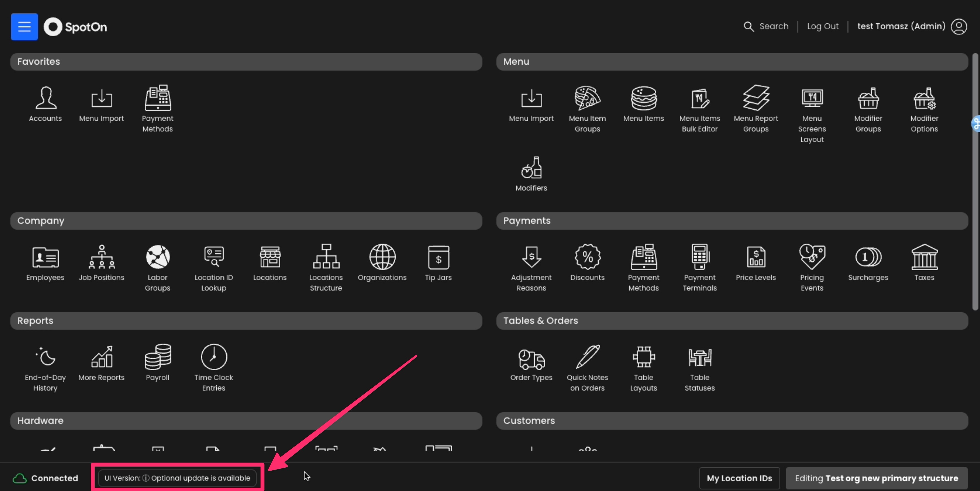Screen dimensions: 980x491
Task: Open the user profile avatar icon
Action: tap(959, 27)
